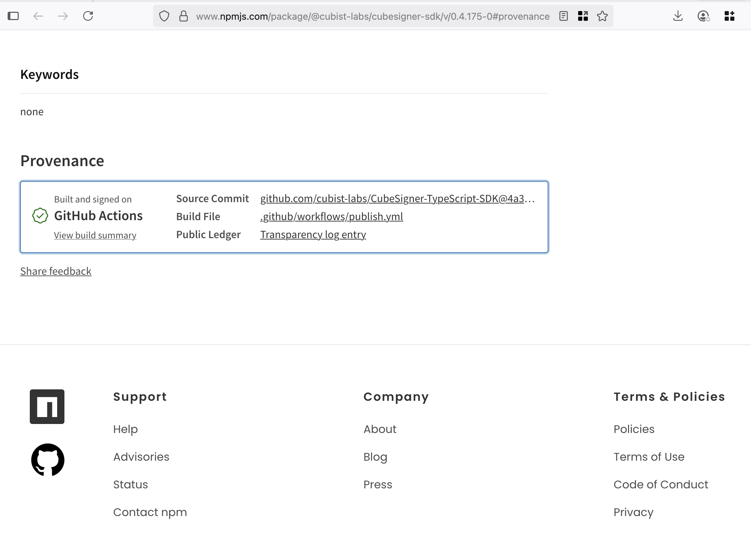Toggle reader view icon
The image size is (751, 560).
(564, 16)
